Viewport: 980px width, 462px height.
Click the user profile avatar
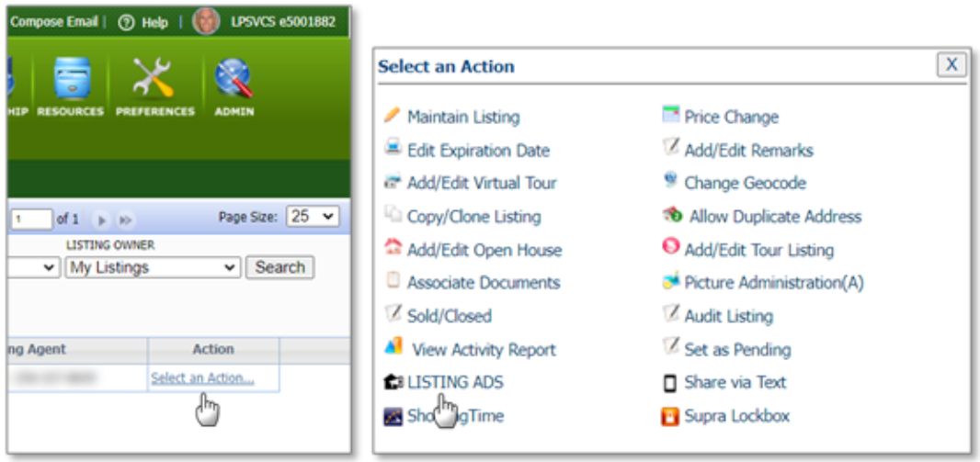pos(206,20)
